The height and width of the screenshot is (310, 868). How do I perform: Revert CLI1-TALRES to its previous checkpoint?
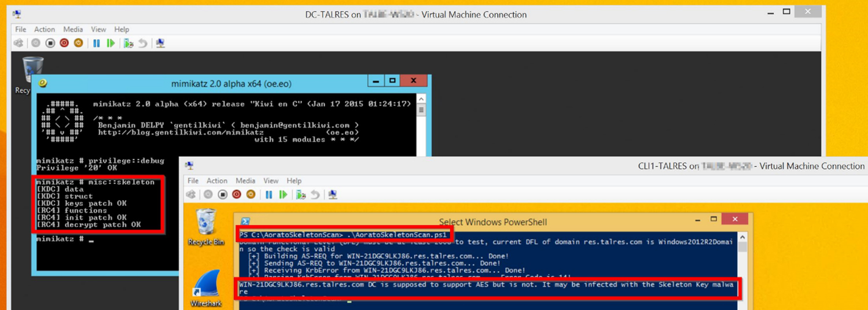(x=315, y=194)
